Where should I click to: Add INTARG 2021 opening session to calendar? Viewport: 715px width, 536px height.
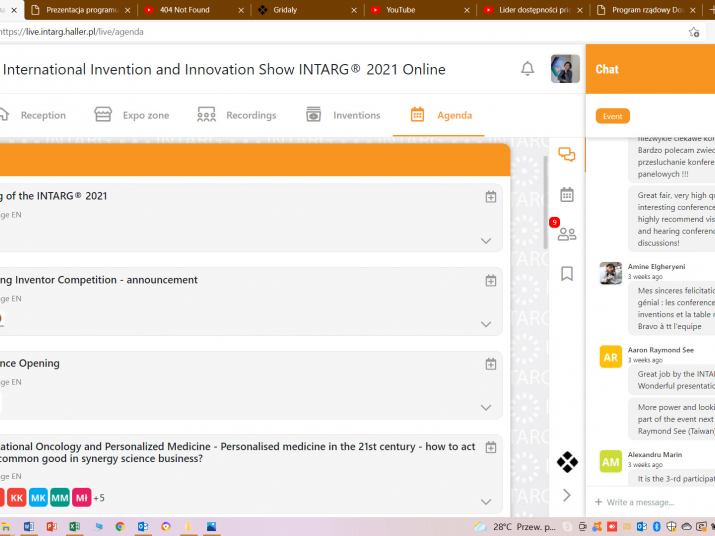click(x=490, y=197)
